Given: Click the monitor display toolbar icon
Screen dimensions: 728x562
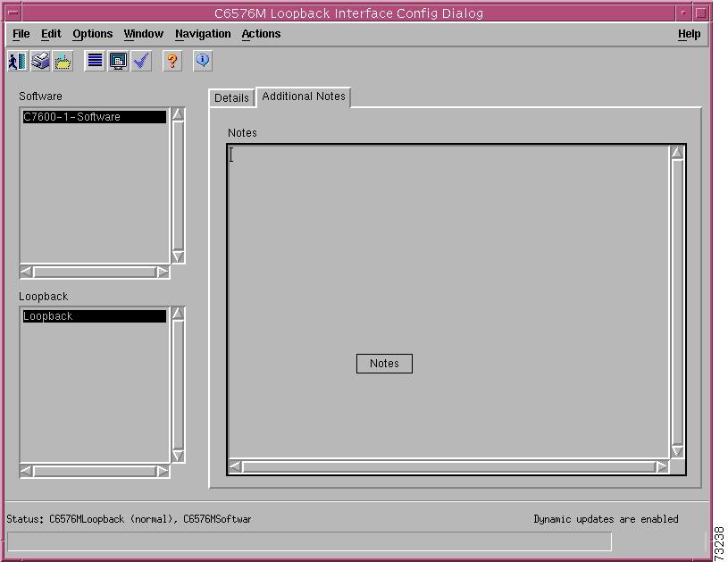Looking at the screenshot, I should [x=118, y=61].
